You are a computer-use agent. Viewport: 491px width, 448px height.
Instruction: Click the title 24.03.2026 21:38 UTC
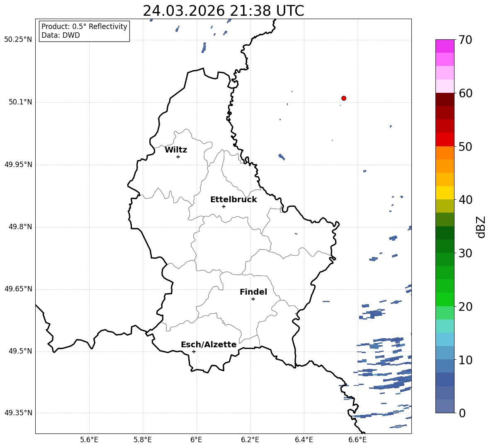[x=223, y=11]
